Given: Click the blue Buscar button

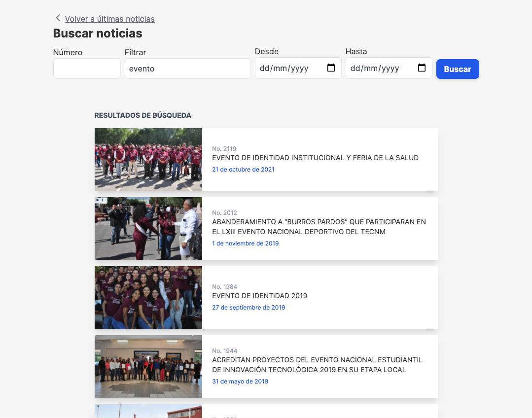Looking at the screenshot, I should [458, 69].
